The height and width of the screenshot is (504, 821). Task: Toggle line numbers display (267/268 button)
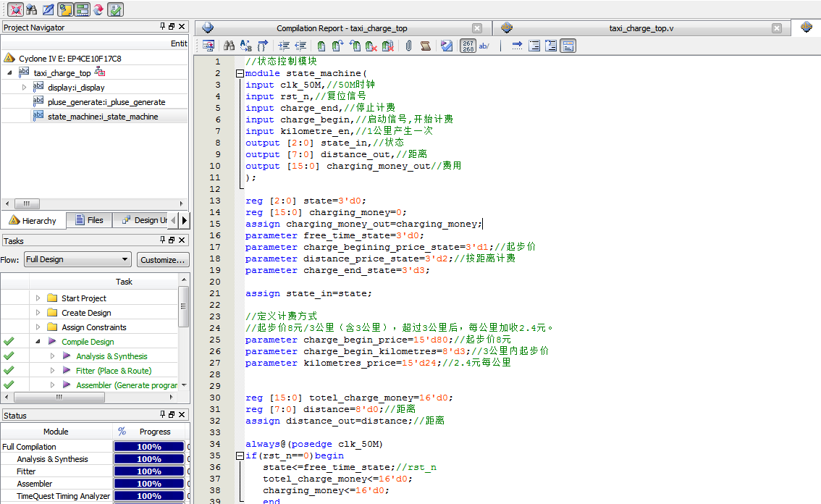click(x=468, y=46)
